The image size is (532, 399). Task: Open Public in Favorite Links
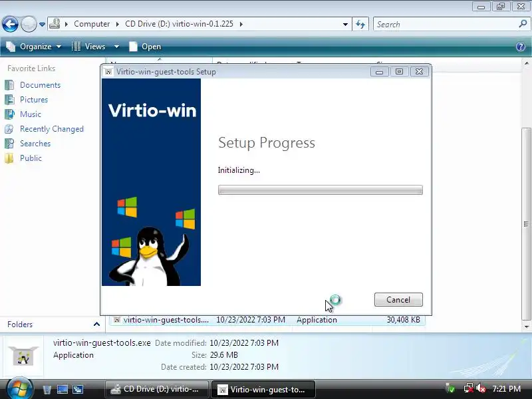pos(31,158)
